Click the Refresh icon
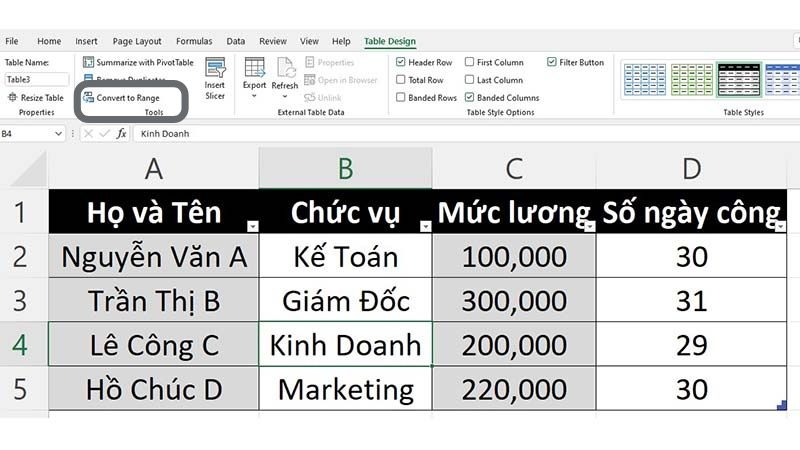Image resolution: width=800 pixels, height=450 pixels. coord(285,67)
